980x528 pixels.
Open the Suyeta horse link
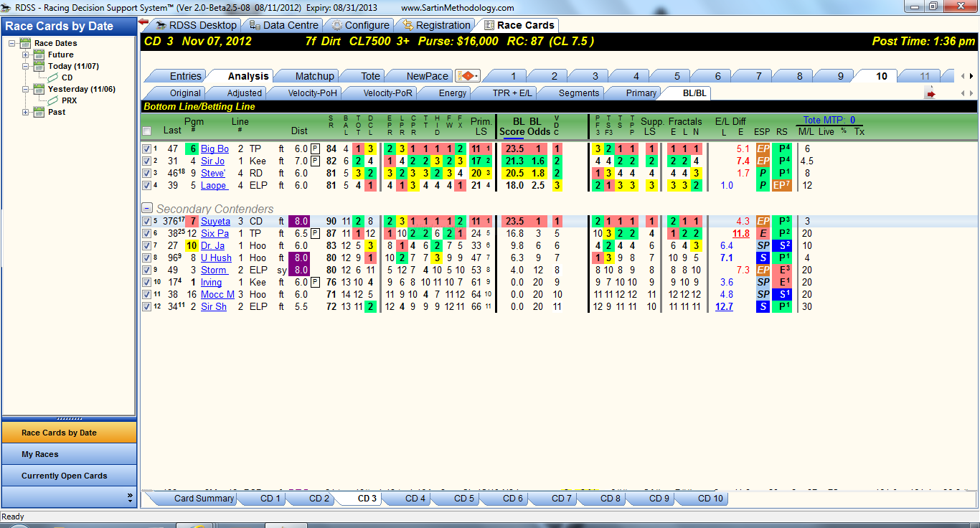(215, 221)
